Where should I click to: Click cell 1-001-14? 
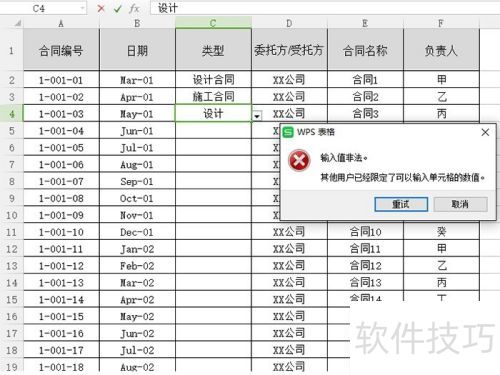click(x=61, y=299)
